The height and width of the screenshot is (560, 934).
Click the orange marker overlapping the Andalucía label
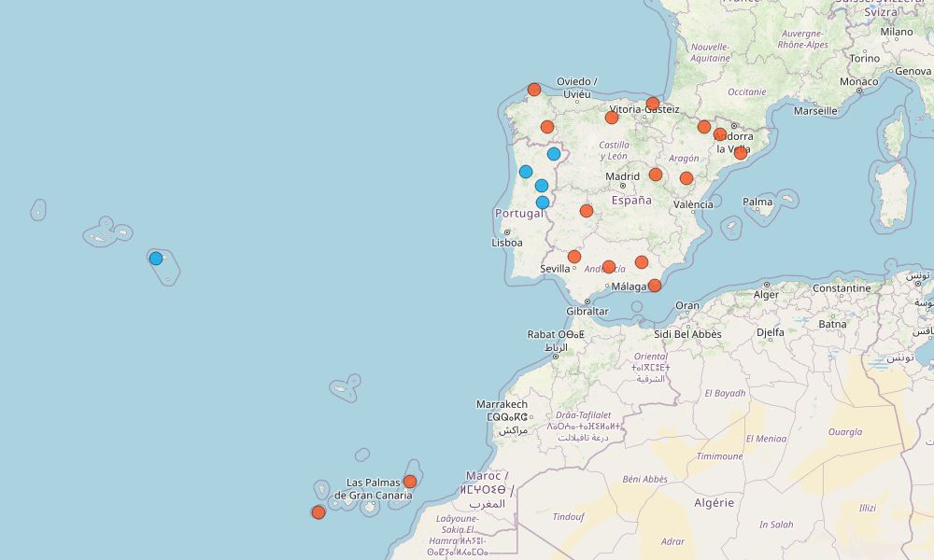609,267
